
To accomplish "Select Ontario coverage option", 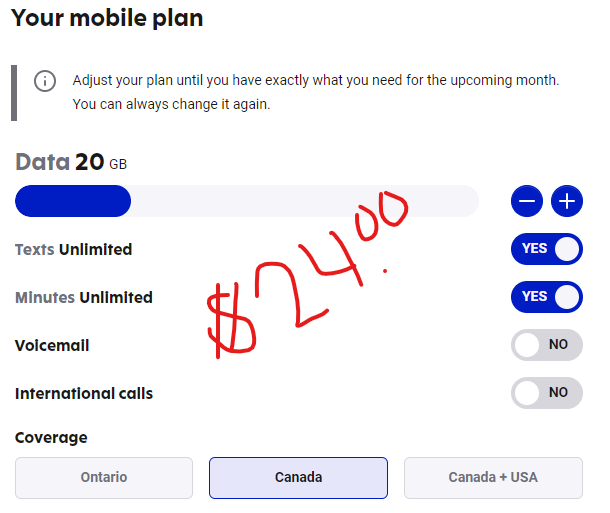I will coord(104,478).
